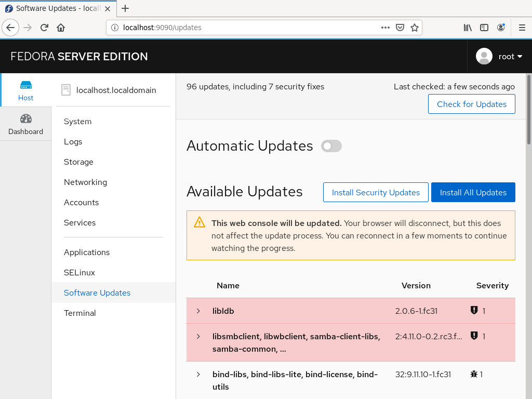This screenshot has height=399, width=532.
Task: Enable the Automatic Updates switch
Action: pos(331,146)
